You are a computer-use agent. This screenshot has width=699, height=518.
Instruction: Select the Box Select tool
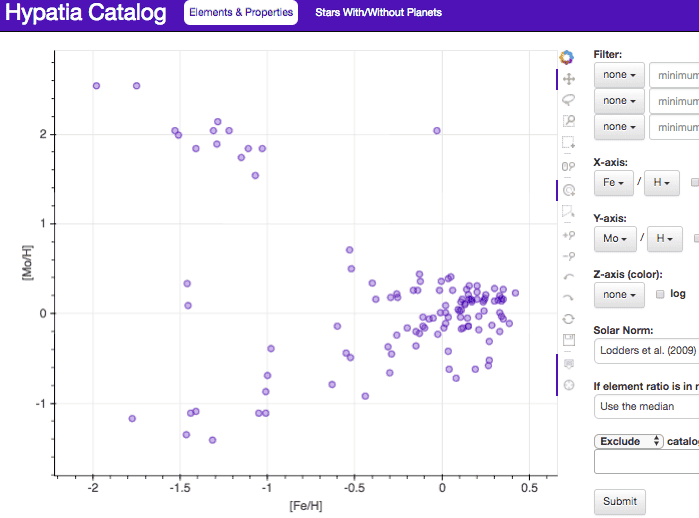pyautogui.click(x=568, y=142)
